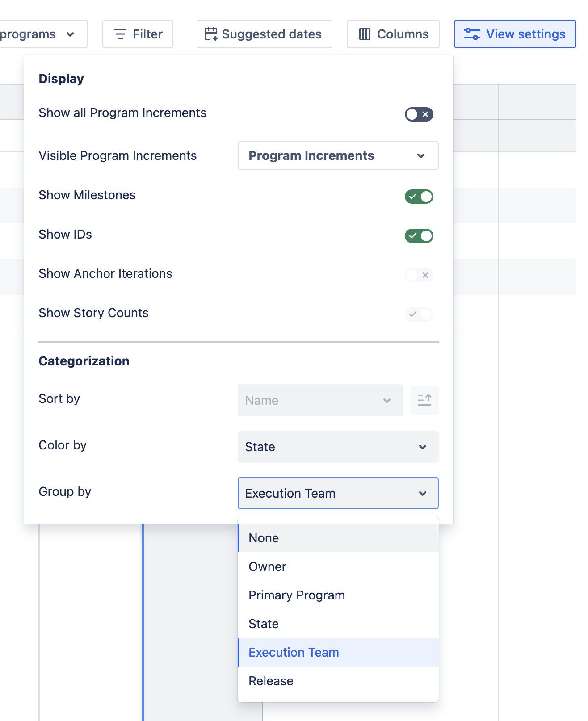This screenshot has height=721, width=588.
Task: Click the Columns layout icon
Action: point(365,34)
